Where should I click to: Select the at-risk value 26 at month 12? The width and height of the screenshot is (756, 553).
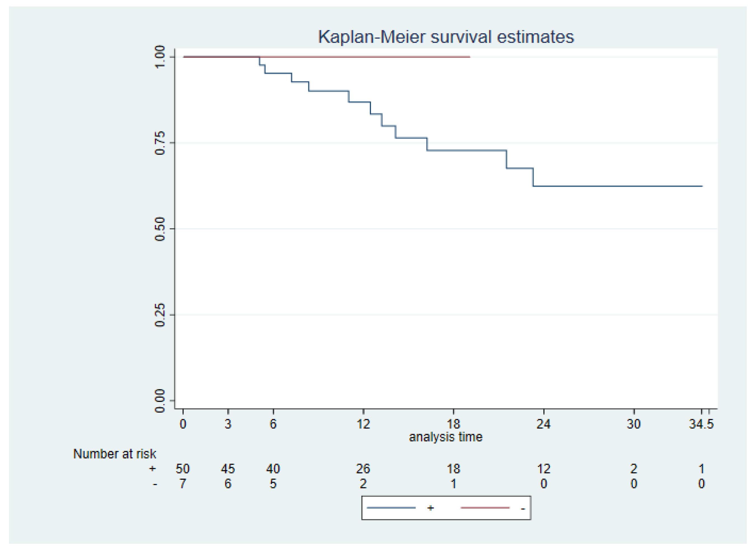(x=363, y=469)
